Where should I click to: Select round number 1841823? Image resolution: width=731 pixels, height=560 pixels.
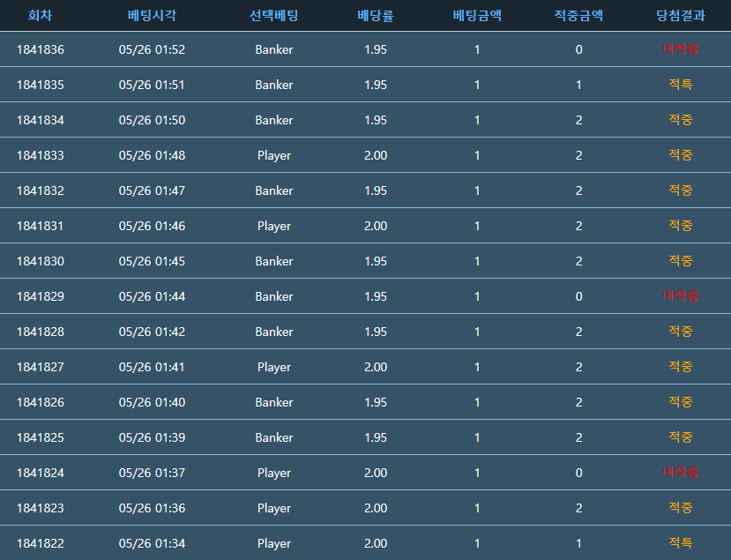(40, 508)
